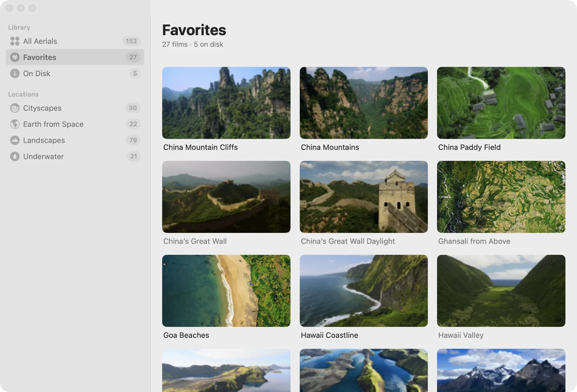Open the China Mountain Cliffs thumbnail
Image resolution: width=577 pixels, height=392 pixels.
226,103
